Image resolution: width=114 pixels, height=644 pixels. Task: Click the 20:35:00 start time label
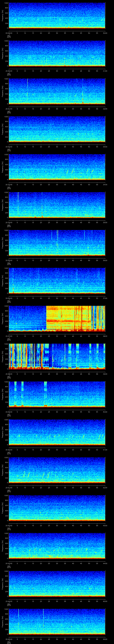9,260
